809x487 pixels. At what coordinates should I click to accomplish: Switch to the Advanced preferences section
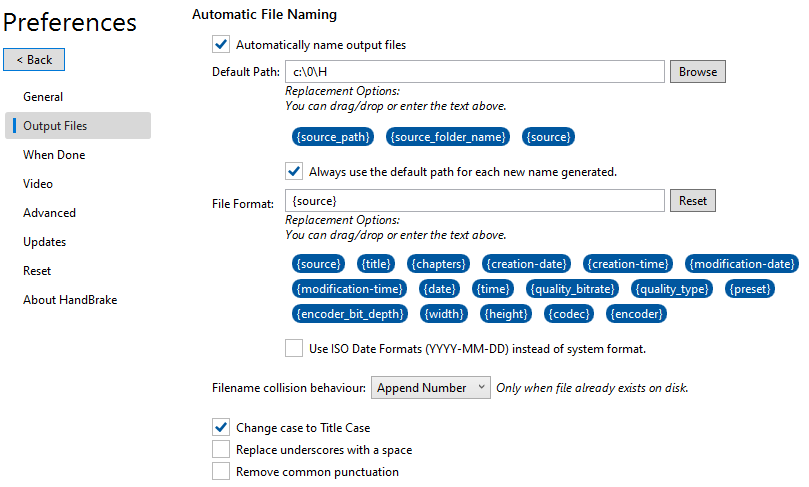[49, 213]
